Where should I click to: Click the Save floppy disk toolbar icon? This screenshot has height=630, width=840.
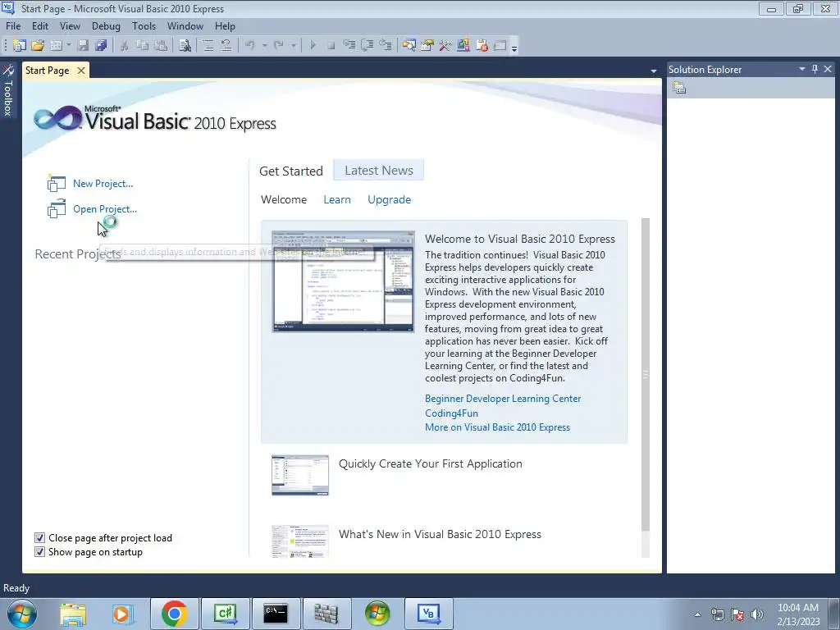(x=83, y=46)
